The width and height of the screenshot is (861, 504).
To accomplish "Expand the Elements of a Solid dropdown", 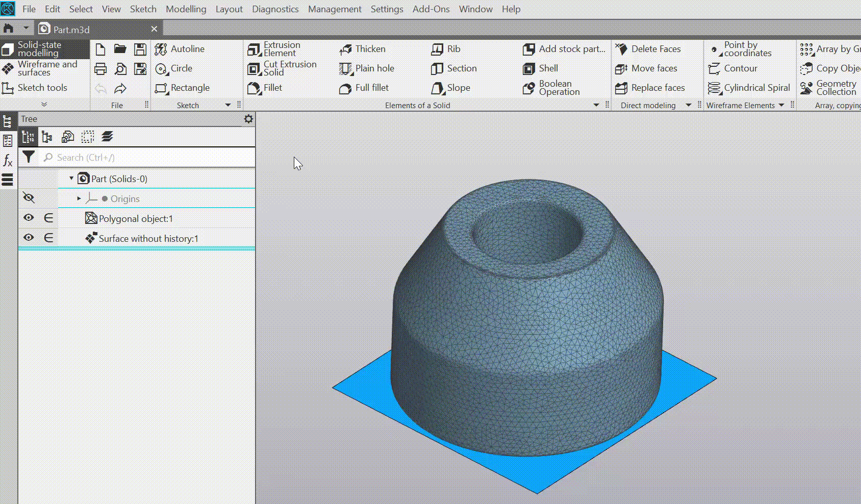I will 596,105.
